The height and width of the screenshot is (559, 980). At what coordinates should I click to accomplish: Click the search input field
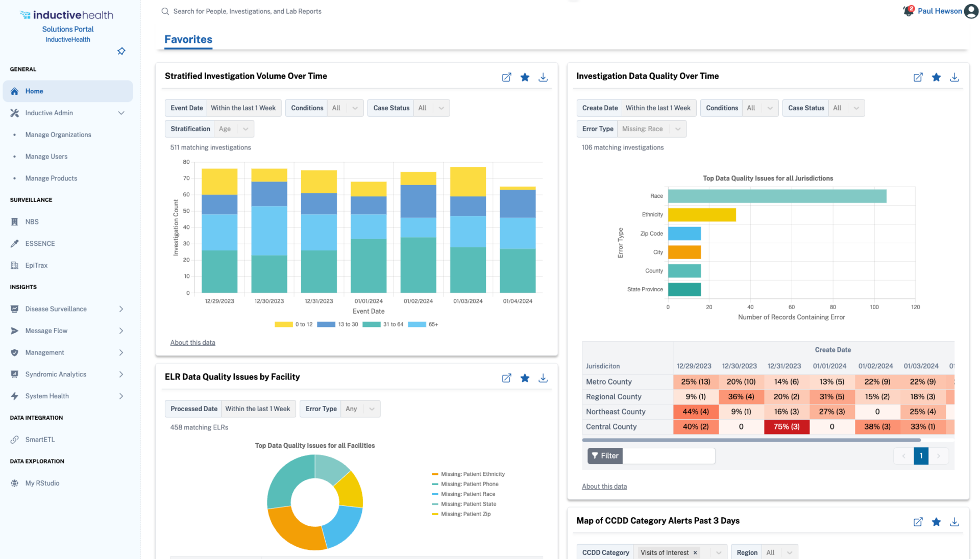point(247,11)
